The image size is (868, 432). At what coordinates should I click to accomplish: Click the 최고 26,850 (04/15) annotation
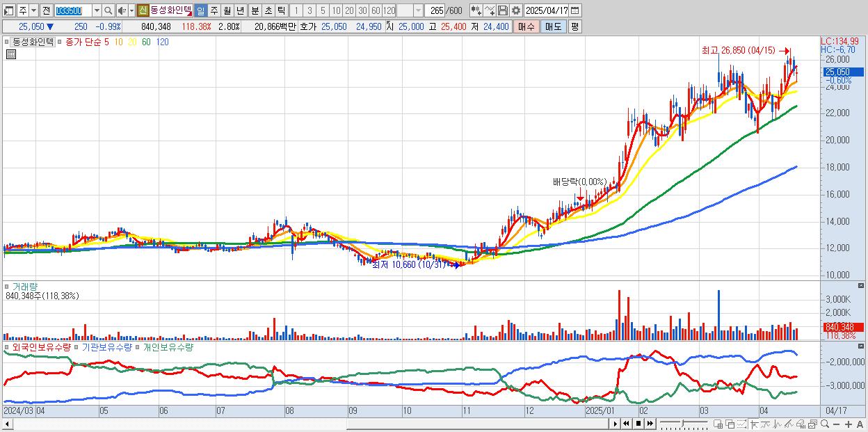click(x=739, y=50)
